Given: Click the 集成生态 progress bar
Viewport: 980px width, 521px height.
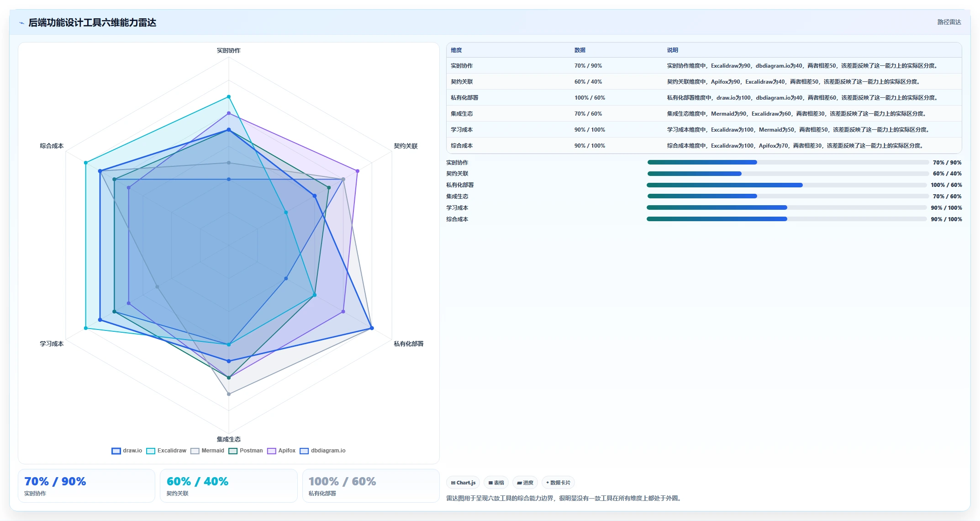Looking at the screenshot, I should tap(788, 196).
